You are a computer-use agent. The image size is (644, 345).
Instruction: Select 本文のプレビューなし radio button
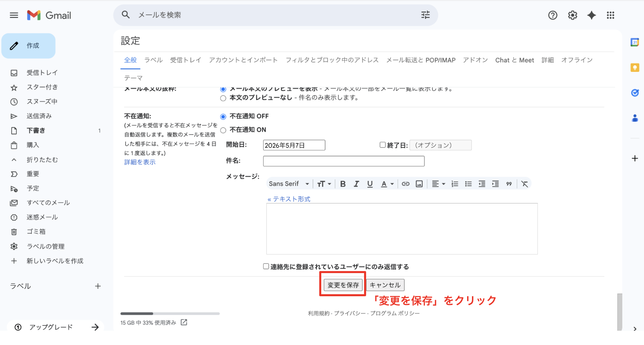point(223,98)
